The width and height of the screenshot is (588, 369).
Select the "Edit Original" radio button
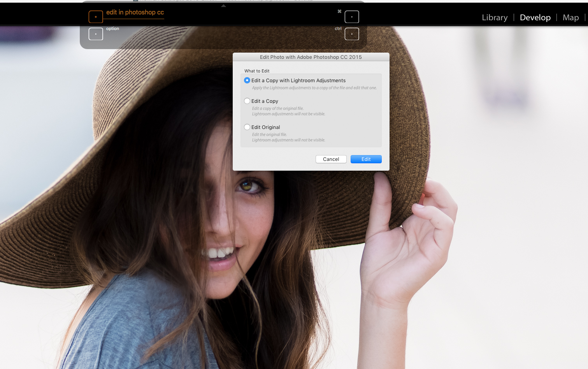(x=247, y=127)
